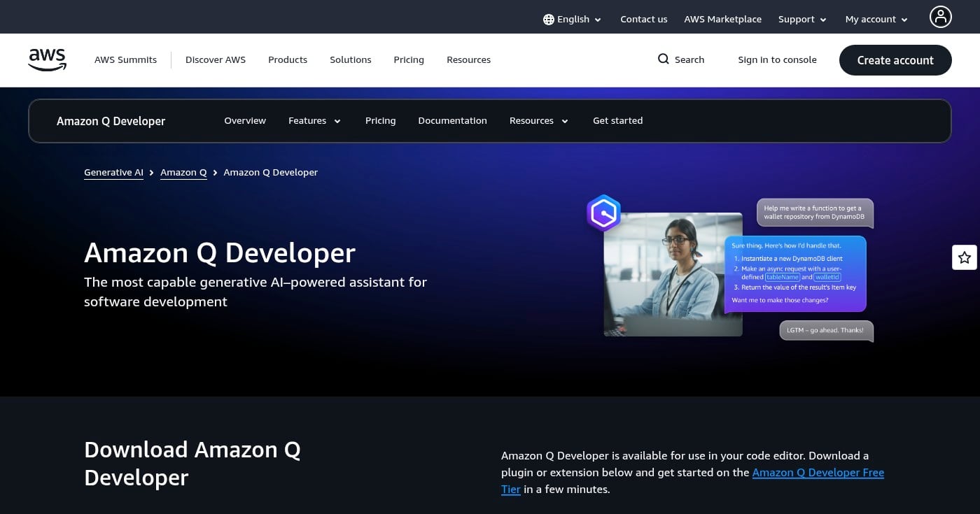Open the user profile avatar icon
The height and width of the screenshot is (514, 980).
pyautogui.click(x=940, y=17)
